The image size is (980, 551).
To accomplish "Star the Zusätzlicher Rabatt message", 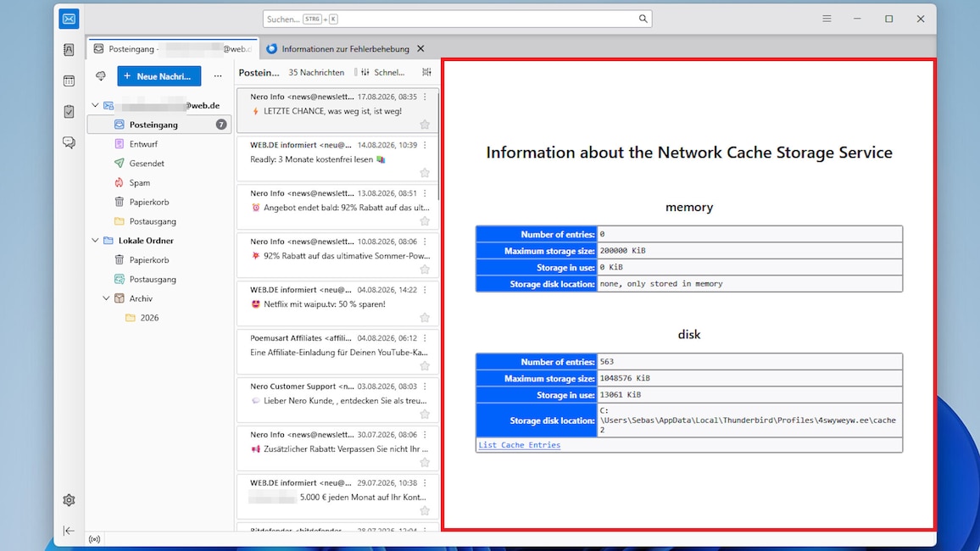I will (425, 462).
